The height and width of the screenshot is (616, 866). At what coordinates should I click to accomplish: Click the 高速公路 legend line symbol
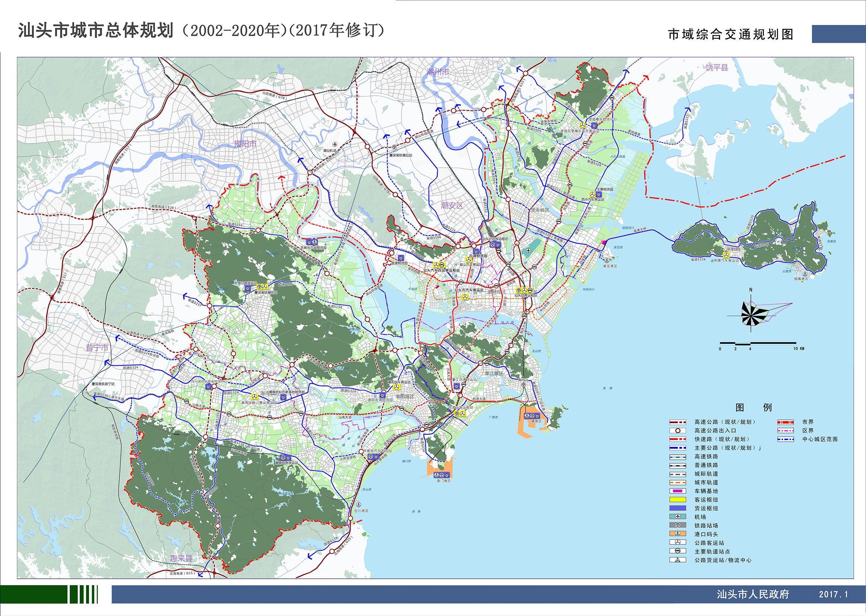point(677,422)
